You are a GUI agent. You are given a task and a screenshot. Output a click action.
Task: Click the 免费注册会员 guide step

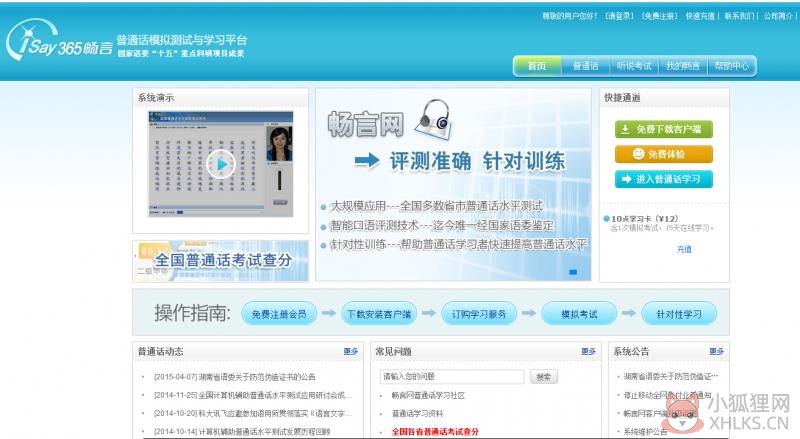[279, 314]
